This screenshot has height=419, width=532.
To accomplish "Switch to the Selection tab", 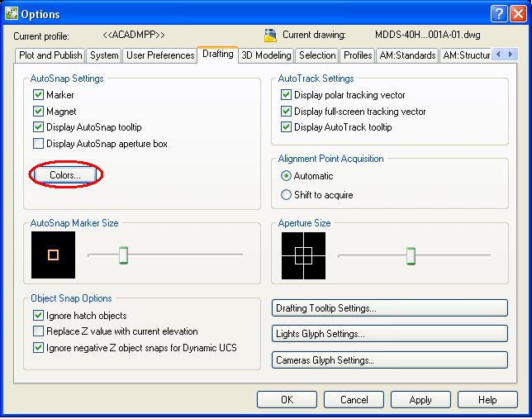I will click(x=317, y=55).
